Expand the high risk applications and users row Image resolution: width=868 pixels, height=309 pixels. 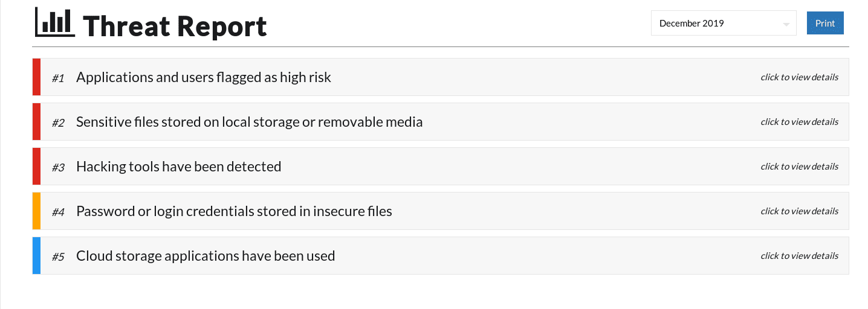pos(204,77)
